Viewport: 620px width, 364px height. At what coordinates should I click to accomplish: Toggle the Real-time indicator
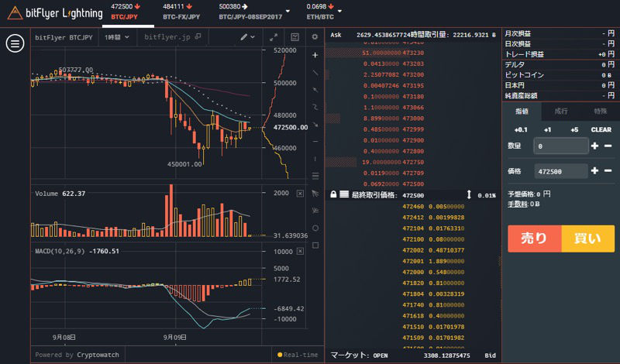click(298, 355)
